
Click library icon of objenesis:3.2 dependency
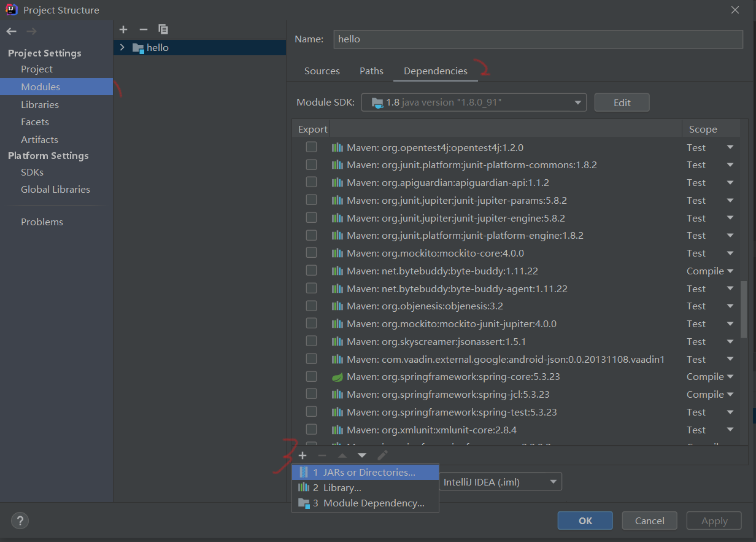point(337,306)
